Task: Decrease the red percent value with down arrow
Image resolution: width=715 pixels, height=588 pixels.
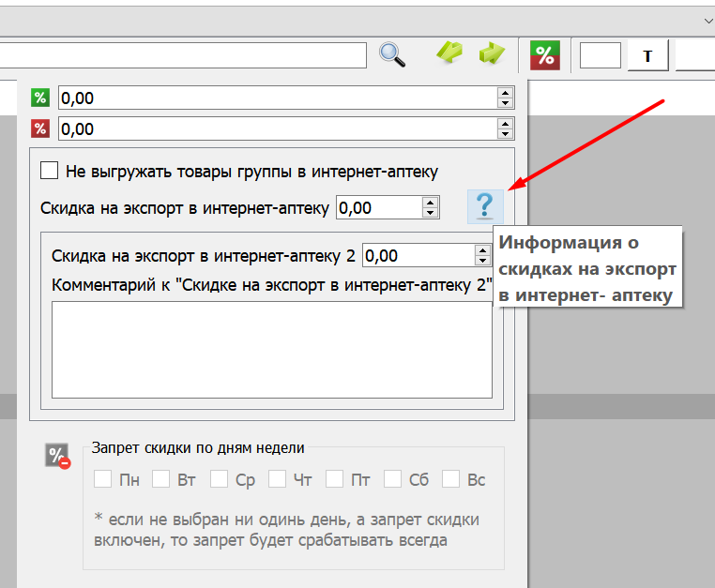Action: coord(506,134)
